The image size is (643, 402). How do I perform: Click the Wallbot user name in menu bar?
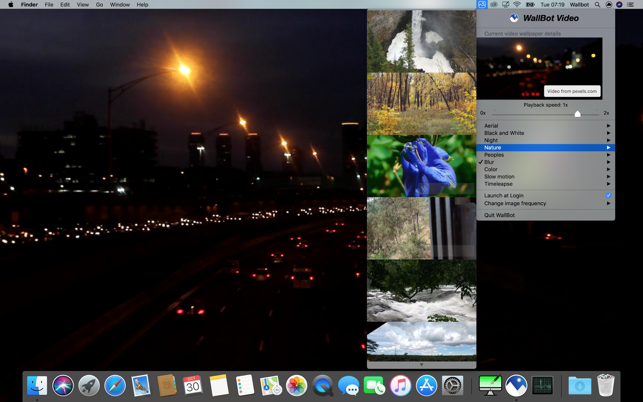point(579,5)
